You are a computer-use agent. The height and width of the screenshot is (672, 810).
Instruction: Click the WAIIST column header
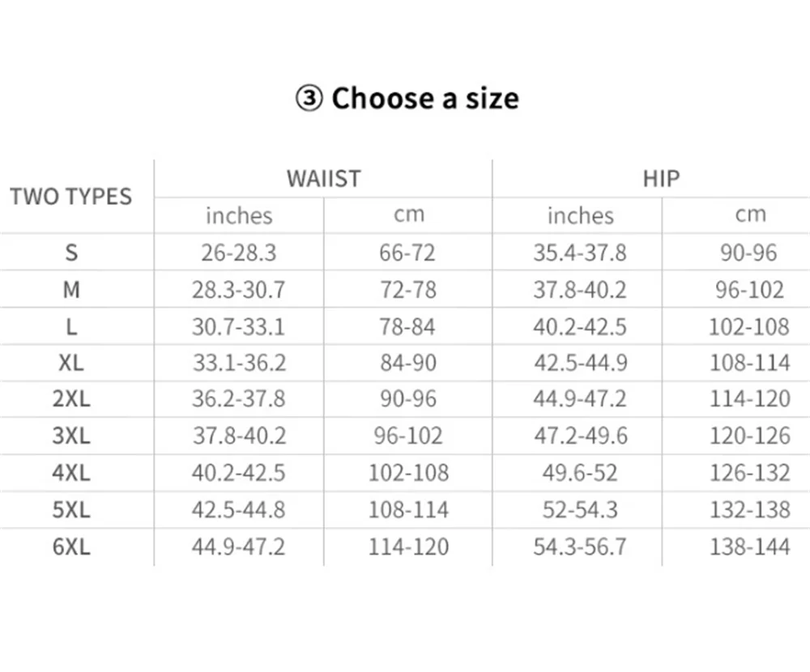[x=323, y=179]
